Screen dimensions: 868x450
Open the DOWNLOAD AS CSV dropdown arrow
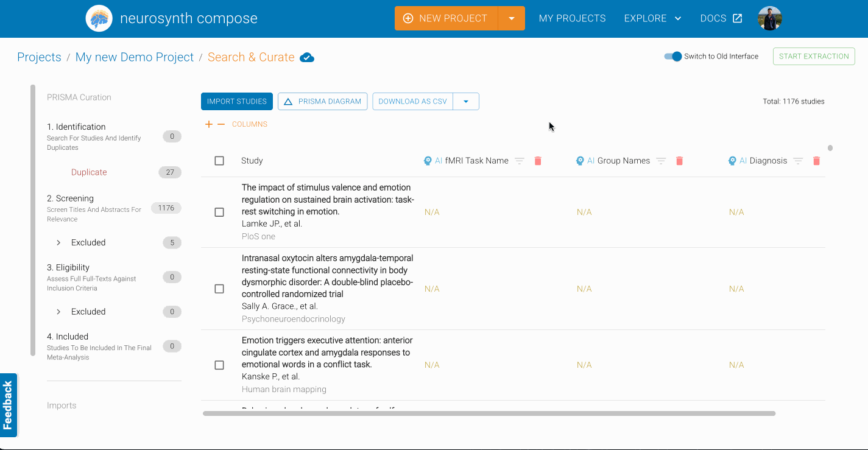[x=466, y=102]
